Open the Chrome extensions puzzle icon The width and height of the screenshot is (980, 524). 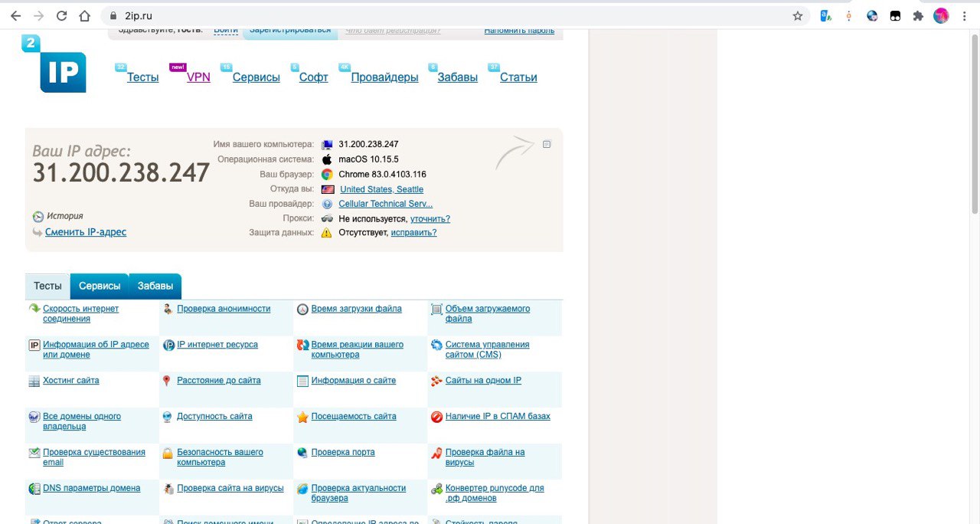click(x=918, y=15)
